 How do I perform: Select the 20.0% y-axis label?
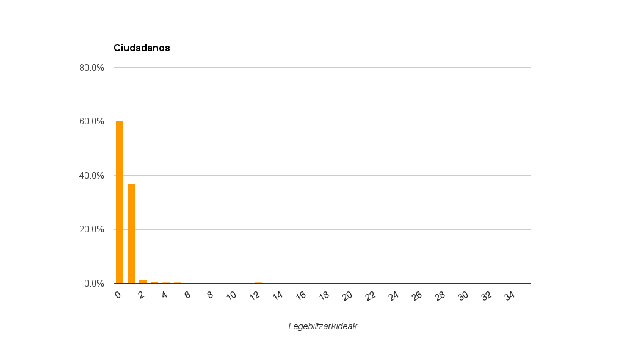pyautogui.click(x=92, y=230)
